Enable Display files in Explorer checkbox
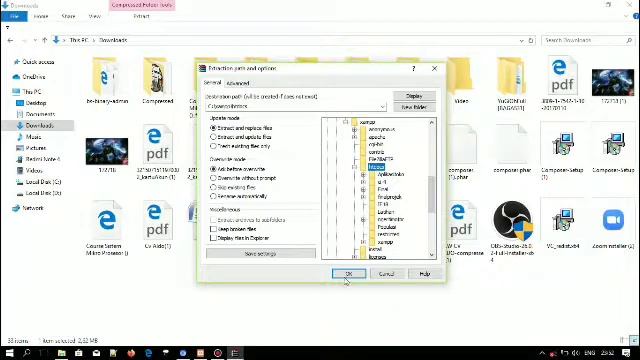This screenshot has height=360, width=640. pos(213,238)
